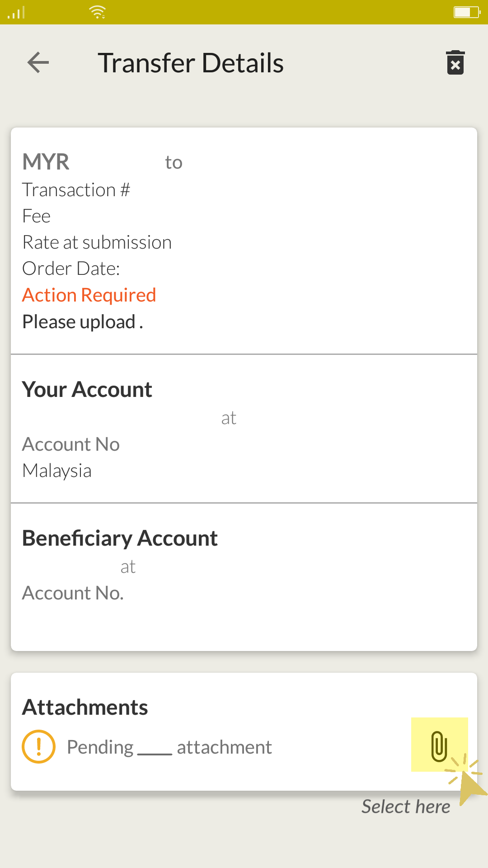
Task: Tap the Attachments section heading
Action: pyautogui.click(x=85, y=708)
